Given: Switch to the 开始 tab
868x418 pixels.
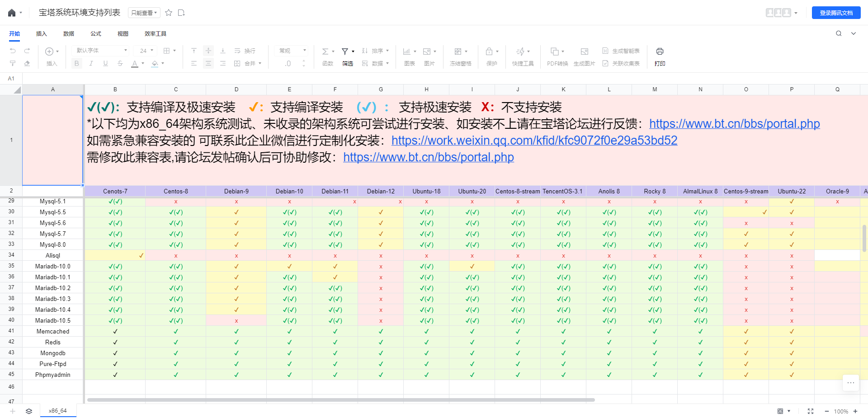Looking at the screenshot, I should [14, 33].
